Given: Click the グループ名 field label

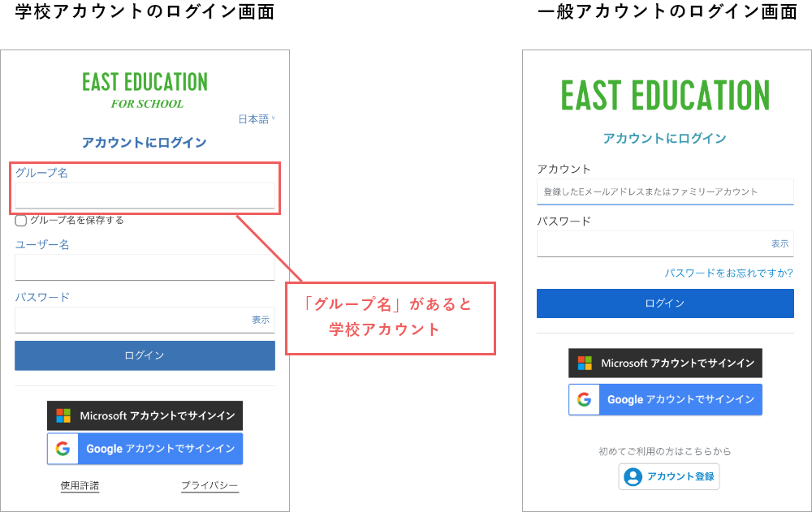Looking at the screenshot, I should pos(41,173).
